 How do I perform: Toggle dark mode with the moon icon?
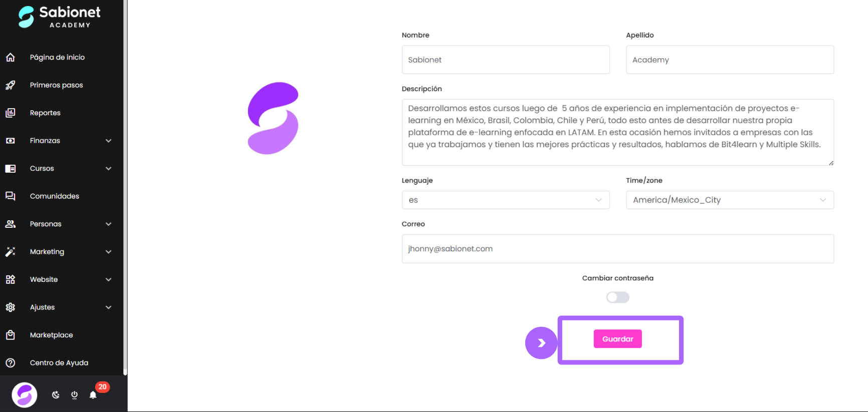[x=56, y=395]
